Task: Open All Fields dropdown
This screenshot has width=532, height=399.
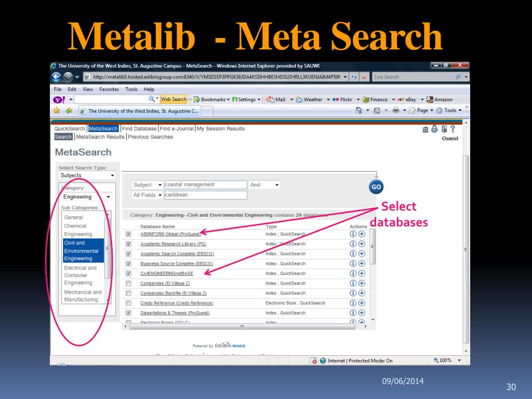Action: (x=147, y=195)
